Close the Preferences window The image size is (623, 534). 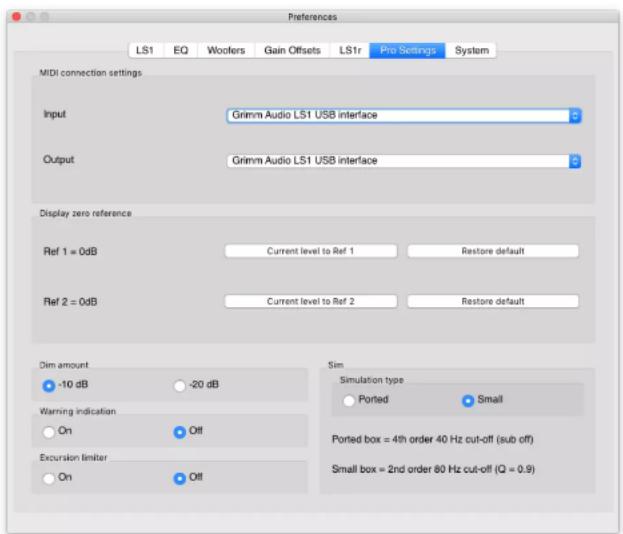pyautogui.click(x=17, y=17)
